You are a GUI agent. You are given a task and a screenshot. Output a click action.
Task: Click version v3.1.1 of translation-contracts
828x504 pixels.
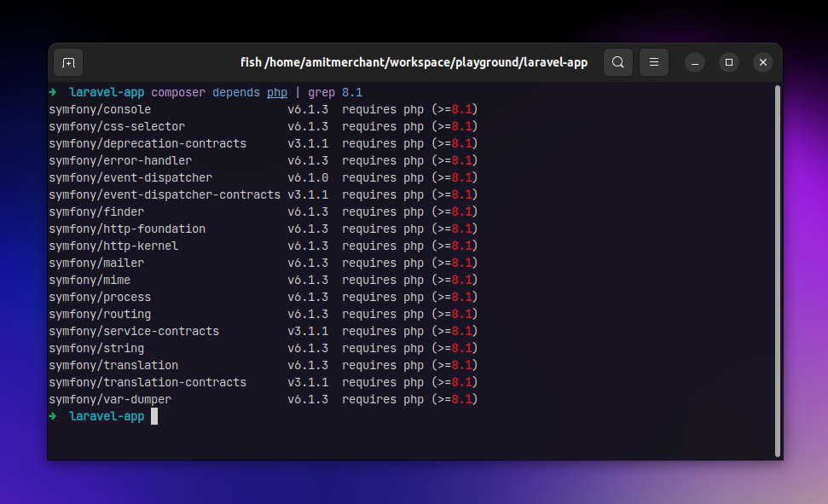pos(308,383)
